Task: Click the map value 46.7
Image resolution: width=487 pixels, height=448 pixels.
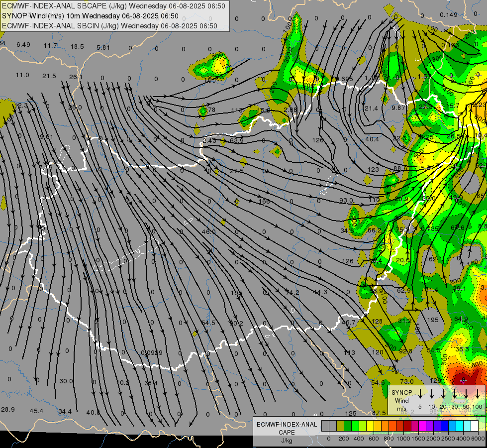Action: [349, 323]
